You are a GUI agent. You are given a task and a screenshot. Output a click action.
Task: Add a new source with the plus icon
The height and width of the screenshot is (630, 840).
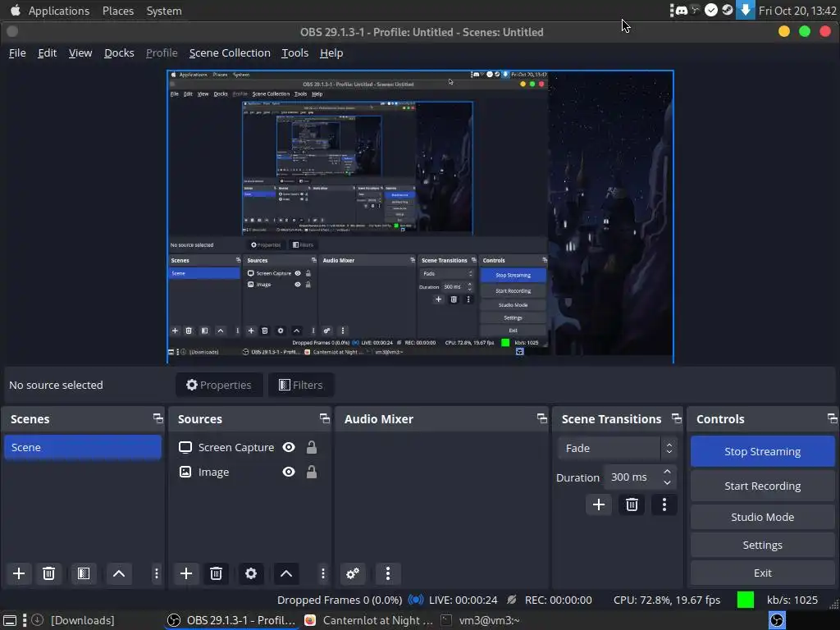tap(186, 573)
